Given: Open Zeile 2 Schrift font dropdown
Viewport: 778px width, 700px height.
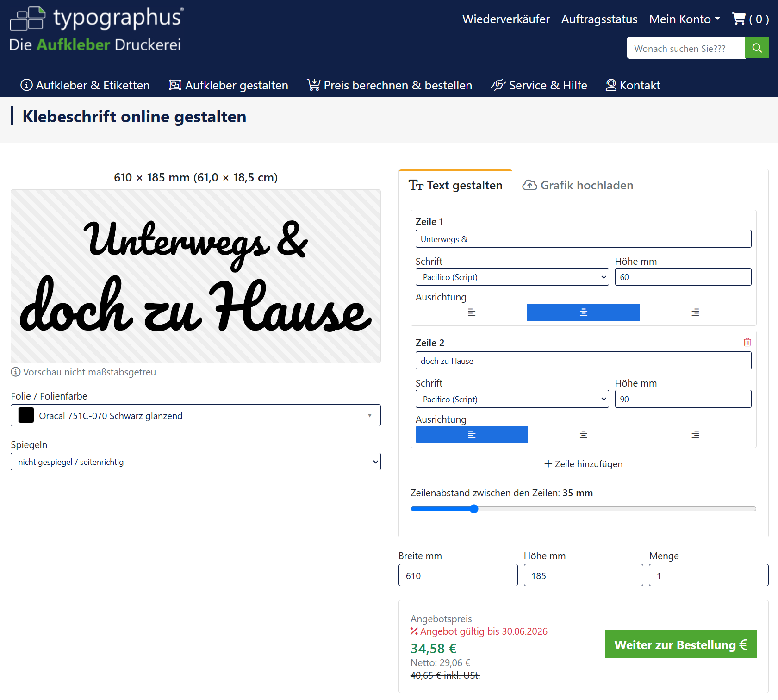Looking at the screenshot, I should click(512, 399).
